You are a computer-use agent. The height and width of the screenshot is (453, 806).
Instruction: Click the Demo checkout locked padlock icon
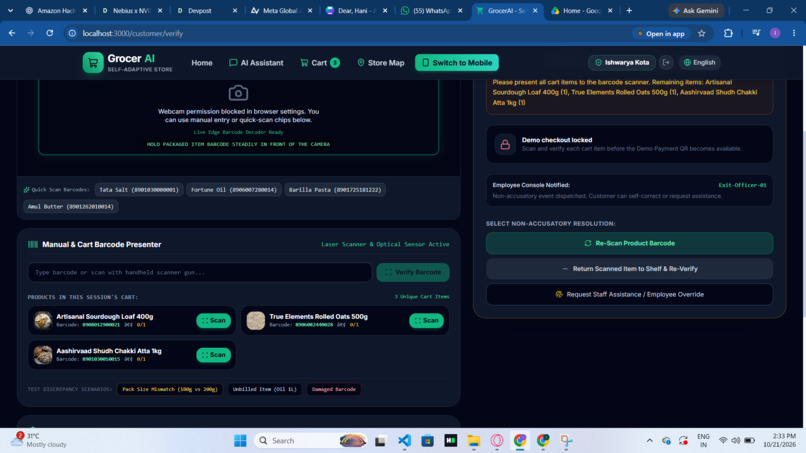tap(505, 144)
